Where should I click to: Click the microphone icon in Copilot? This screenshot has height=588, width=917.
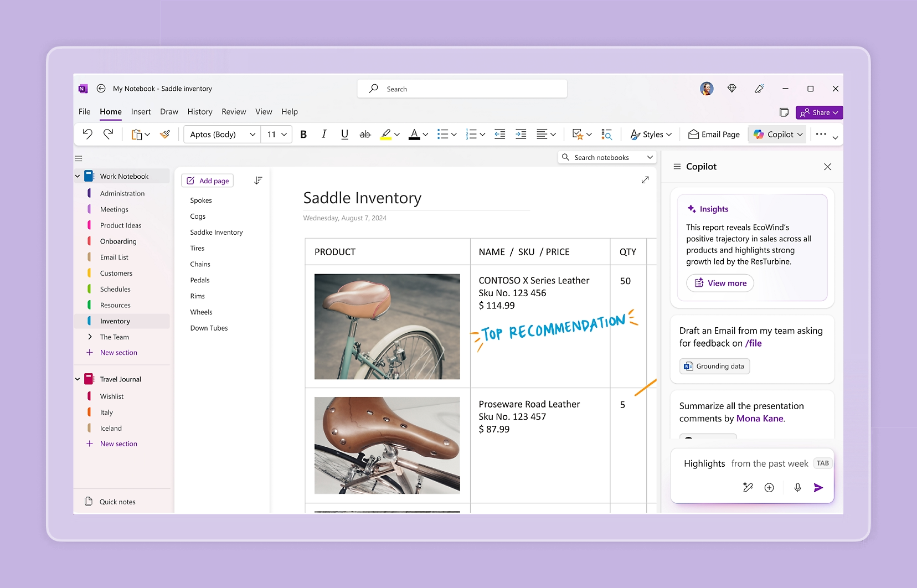coord(797,487)
